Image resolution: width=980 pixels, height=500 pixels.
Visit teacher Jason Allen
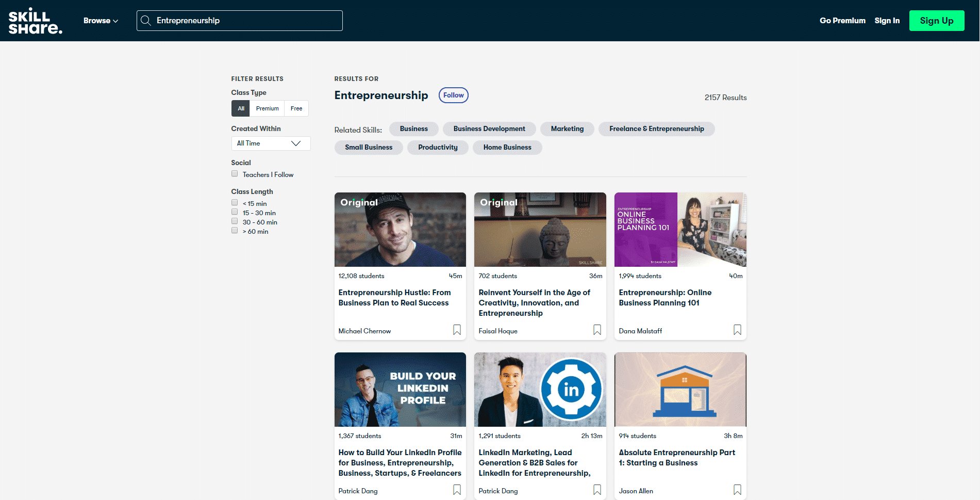point(636,491)
